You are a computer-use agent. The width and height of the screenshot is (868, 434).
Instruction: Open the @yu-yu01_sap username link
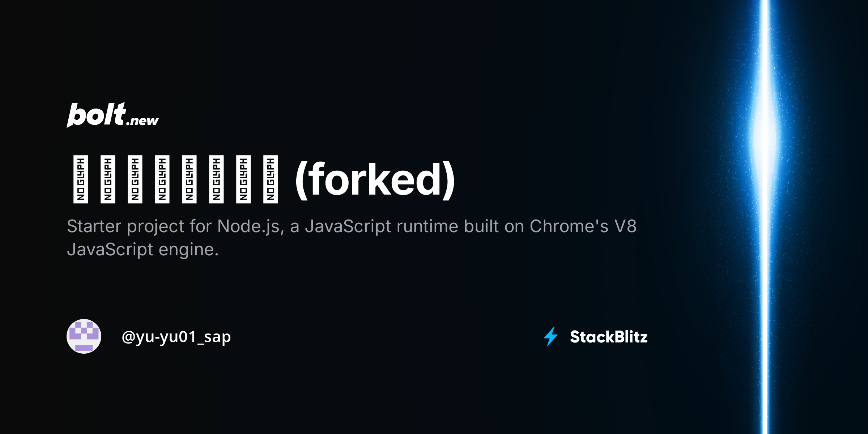tap(176, 337)
